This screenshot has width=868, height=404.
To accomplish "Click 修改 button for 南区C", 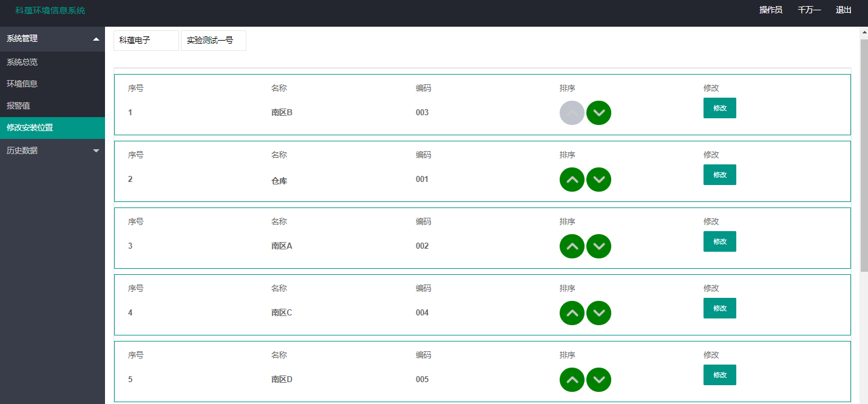I will tap(719, 308).
